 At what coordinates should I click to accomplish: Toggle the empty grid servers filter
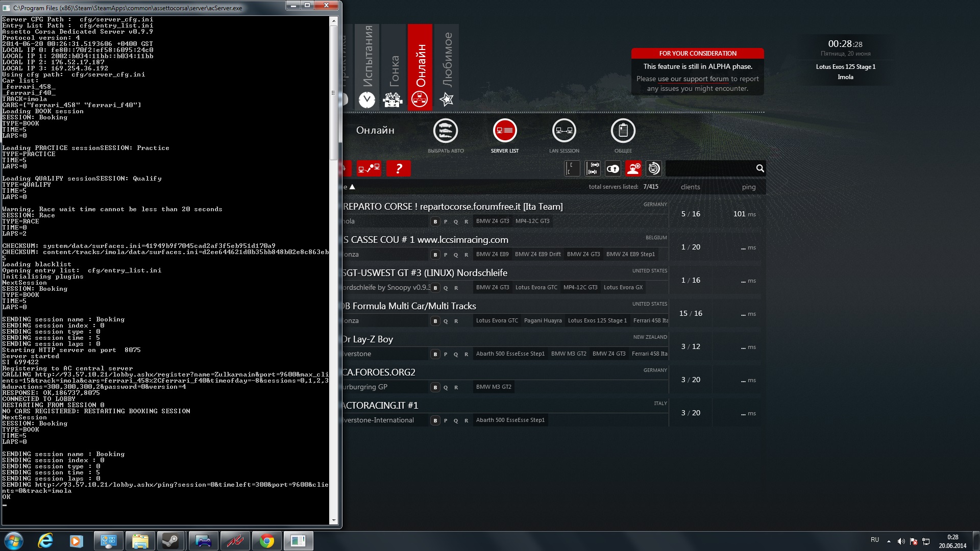572,168
